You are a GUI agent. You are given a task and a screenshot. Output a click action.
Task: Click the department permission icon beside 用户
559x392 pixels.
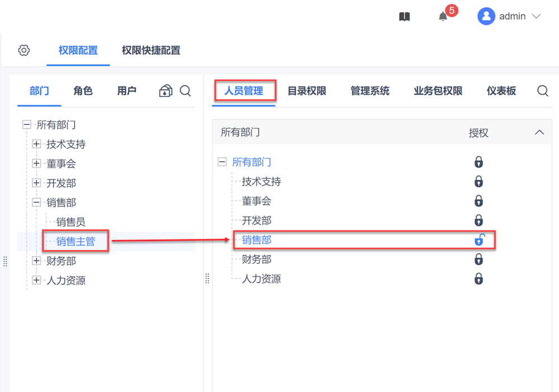[x=165, y=91]
